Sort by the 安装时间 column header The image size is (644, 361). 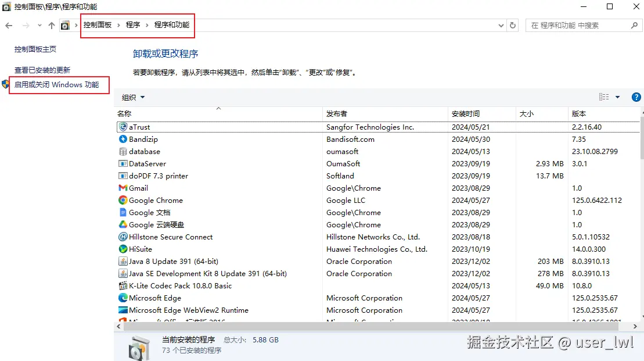[x=482, y=114]
